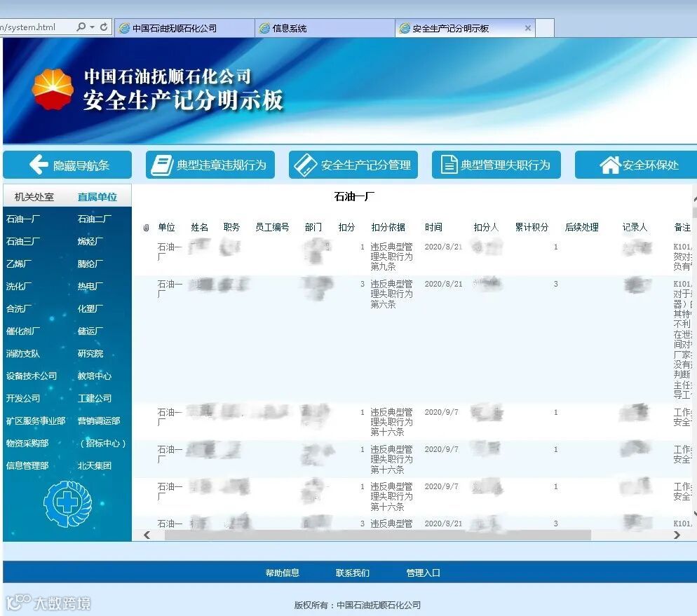Select the 安全生产记分明示板 browser tab

[x=464, y=28]
